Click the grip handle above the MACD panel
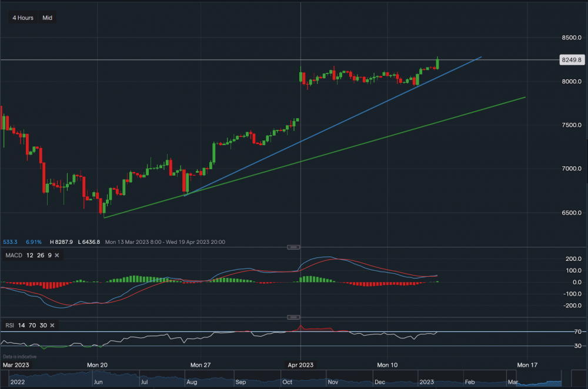 (x=293, y=247)
